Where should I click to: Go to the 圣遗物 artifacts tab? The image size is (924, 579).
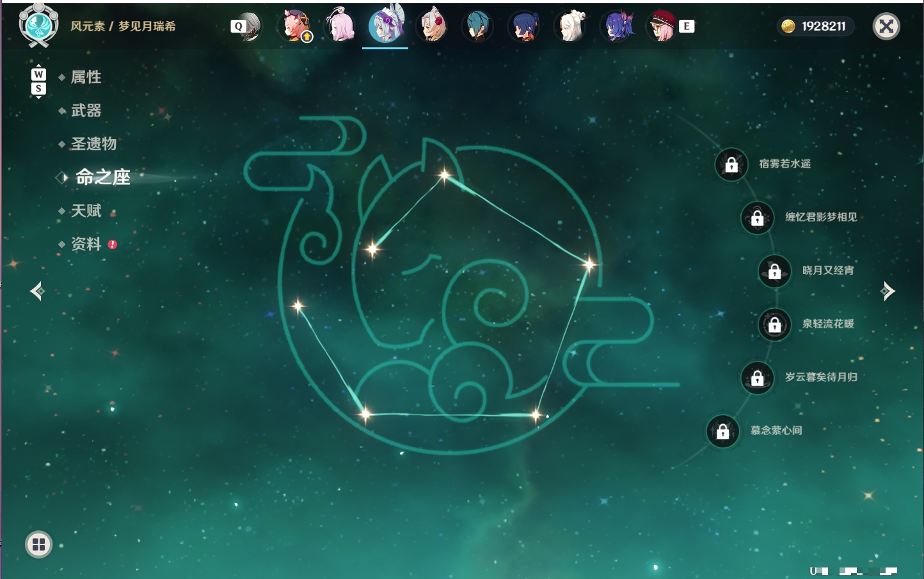click(x=93, y=144)
